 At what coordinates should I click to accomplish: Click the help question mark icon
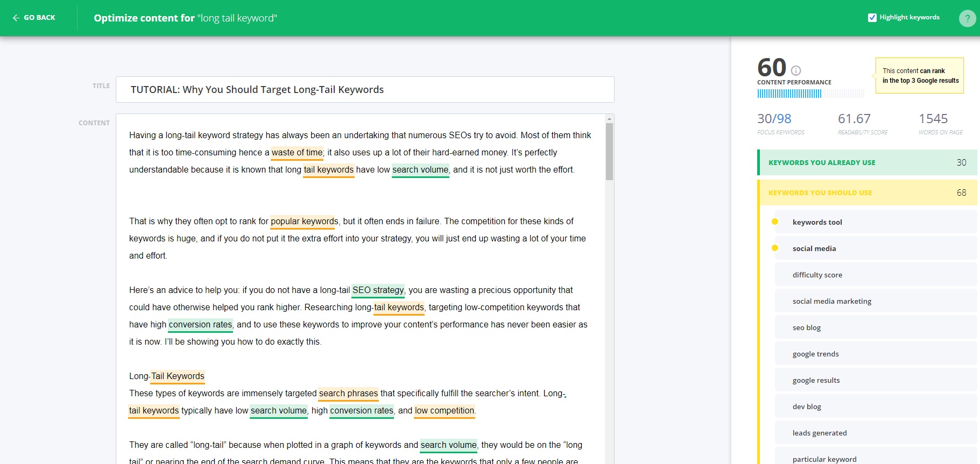pyautogui.click(x=967, y=18)
